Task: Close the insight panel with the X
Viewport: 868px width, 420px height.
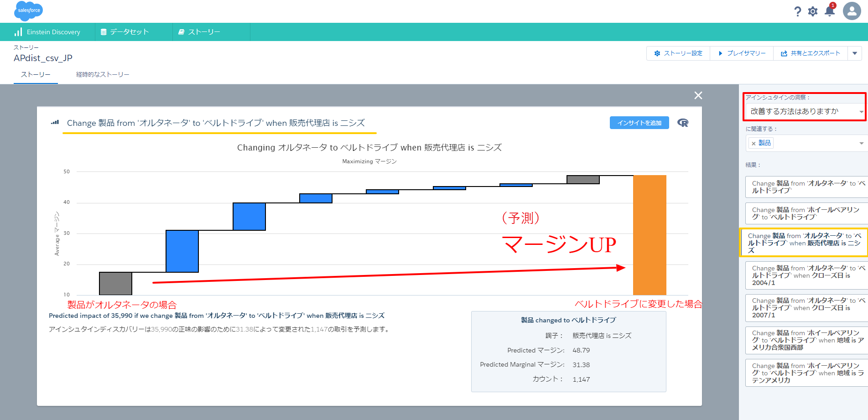Action: click(x=698, y=95)
